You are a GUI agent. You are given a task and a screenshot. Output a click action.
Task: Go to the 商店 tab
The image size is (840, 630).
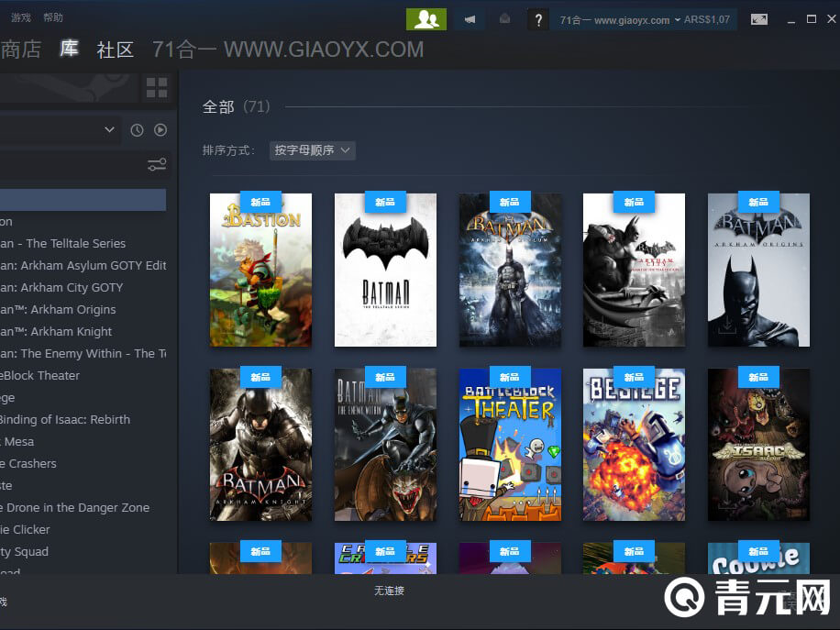(21, 50)
